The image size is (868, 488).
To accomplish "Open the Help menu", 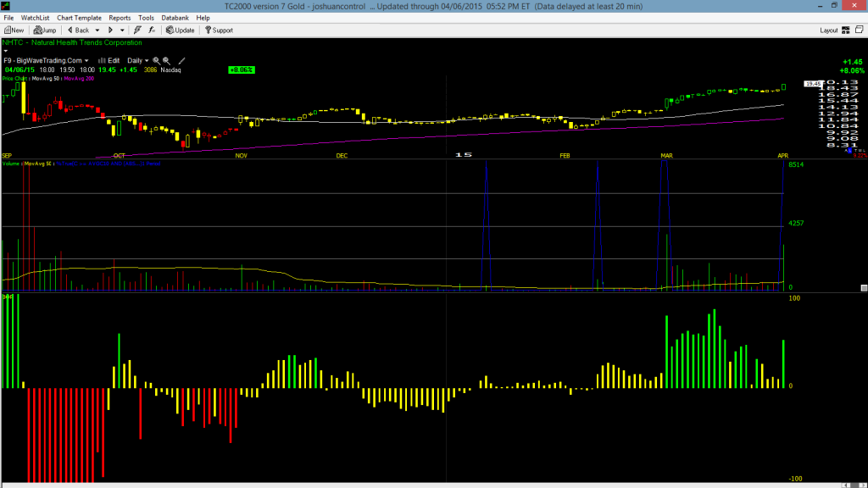I will pyautogui.click(x=203, y=18).
